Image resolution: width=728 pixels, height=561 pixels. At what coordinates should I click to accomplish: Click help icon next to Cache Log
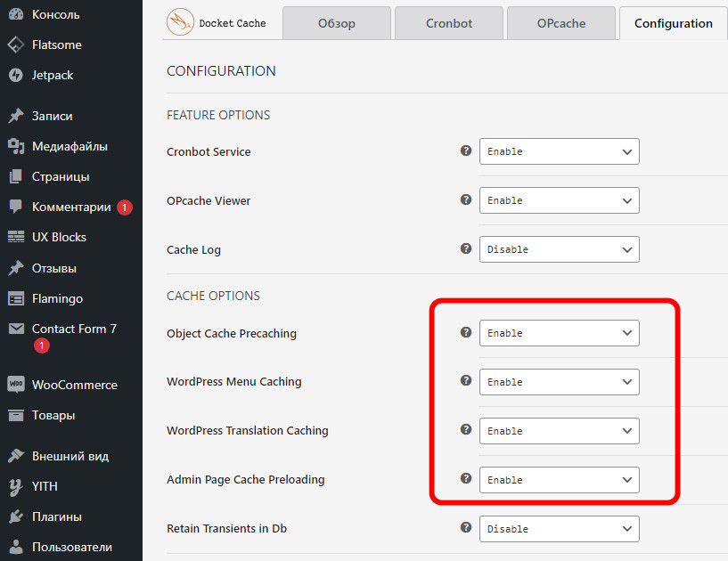coord(465,249)
